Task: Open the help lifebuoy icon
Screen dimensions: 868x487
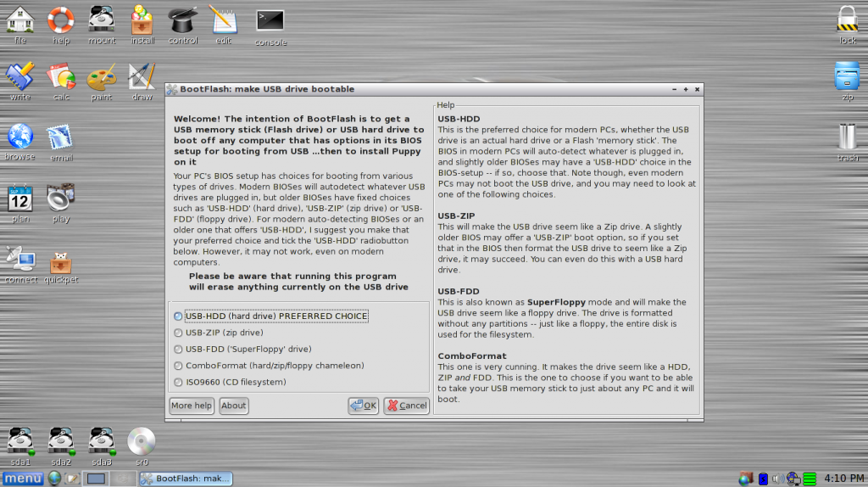Action: coord(61,20)
